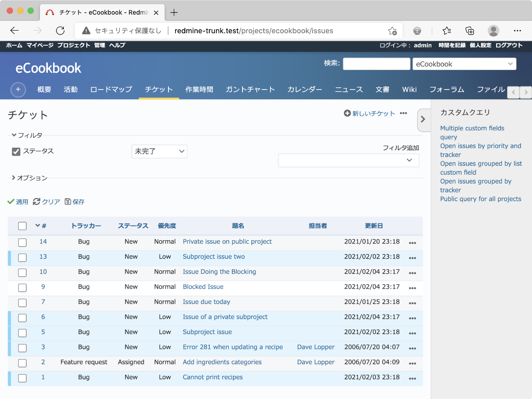This screenshot has height=399, width=532.
Task: Open the collections icon
Action: (x=470, y=31)
